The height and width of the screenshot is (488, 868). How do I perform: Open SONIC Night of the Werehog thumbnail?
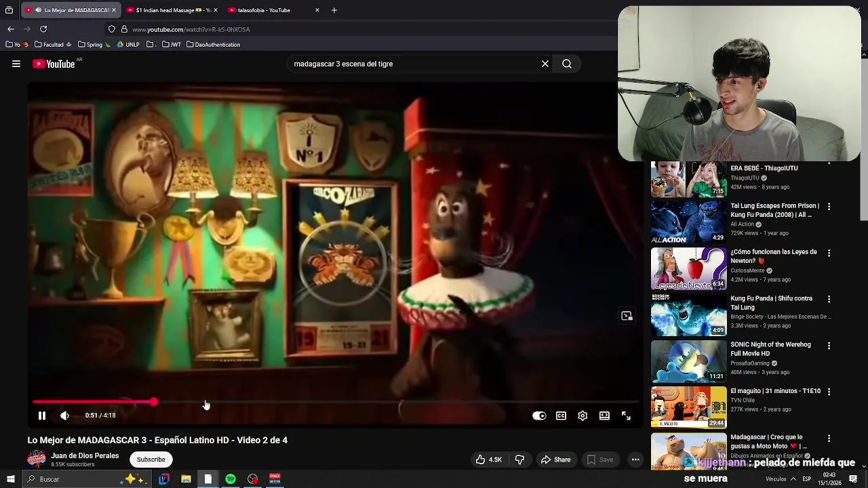(x=688, y=361)
